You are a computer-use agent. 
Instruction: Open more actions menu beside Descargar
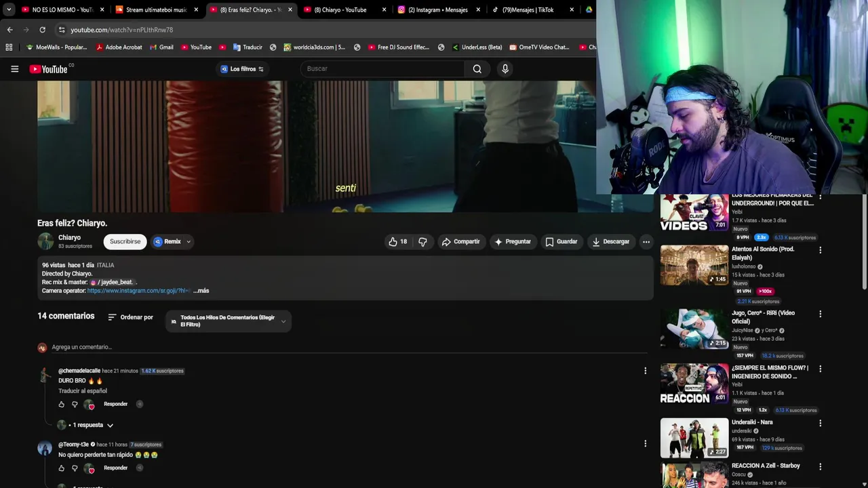pos(646,241)
